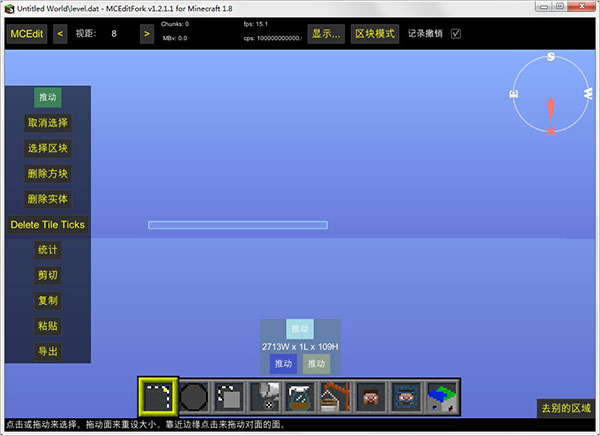Click the fps: 15.1 readout

click(256, 24)
